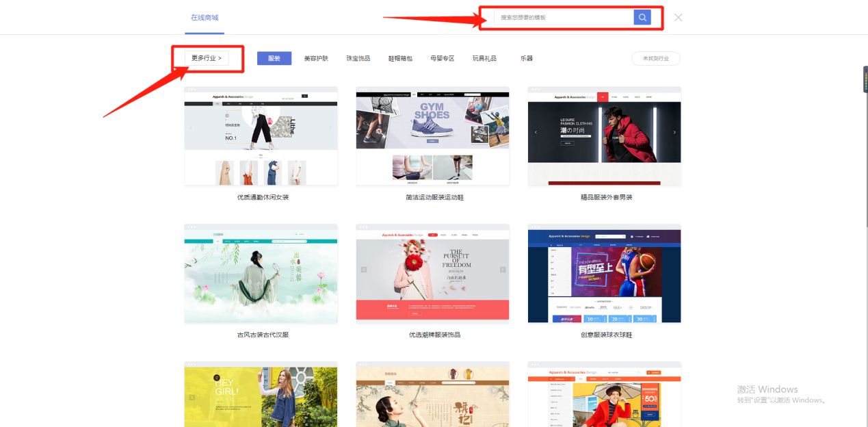Image resolution: width=868 pixels, height=427 pixels.
Task: Click the magnifier search button
Action: coord(642,17)
